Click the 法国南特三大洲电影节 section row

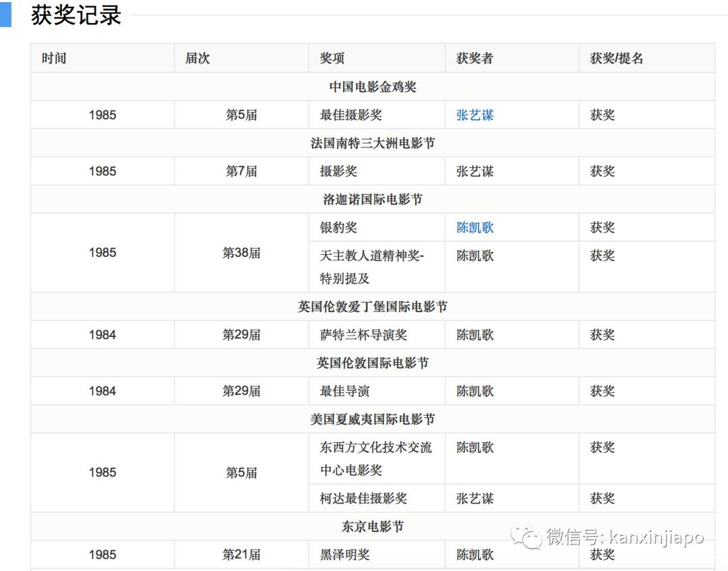click(x=372, y=144)
